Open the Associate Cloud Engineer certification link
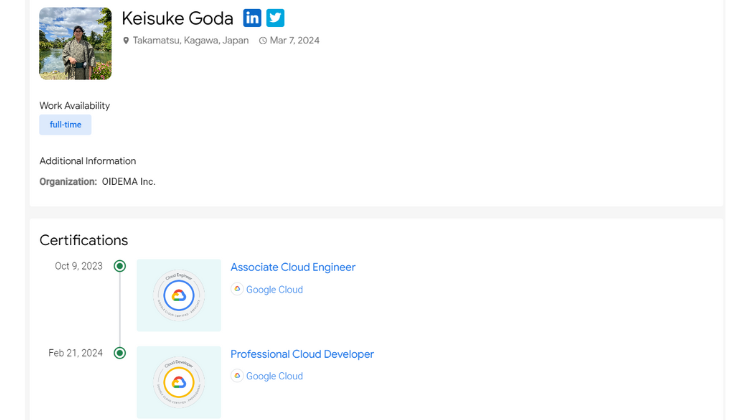This screenshot has width=750, height=420. point(293,267)
